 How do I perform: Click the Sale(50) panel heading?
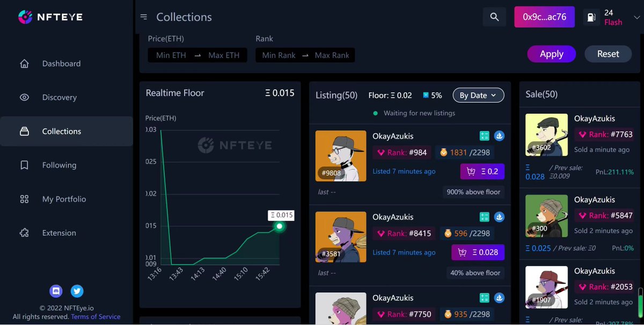point(541,94)
